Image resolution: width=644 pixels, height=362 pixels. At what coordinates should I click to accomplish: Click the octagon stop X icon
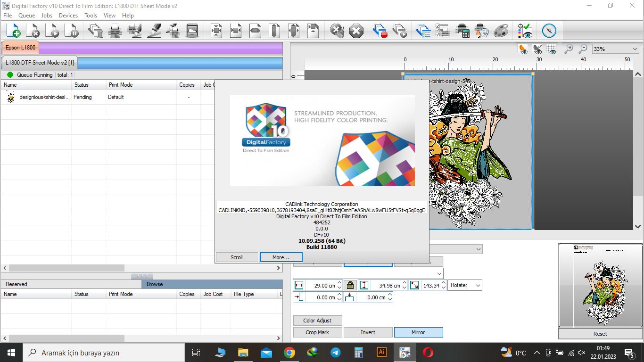pos(356,31)
